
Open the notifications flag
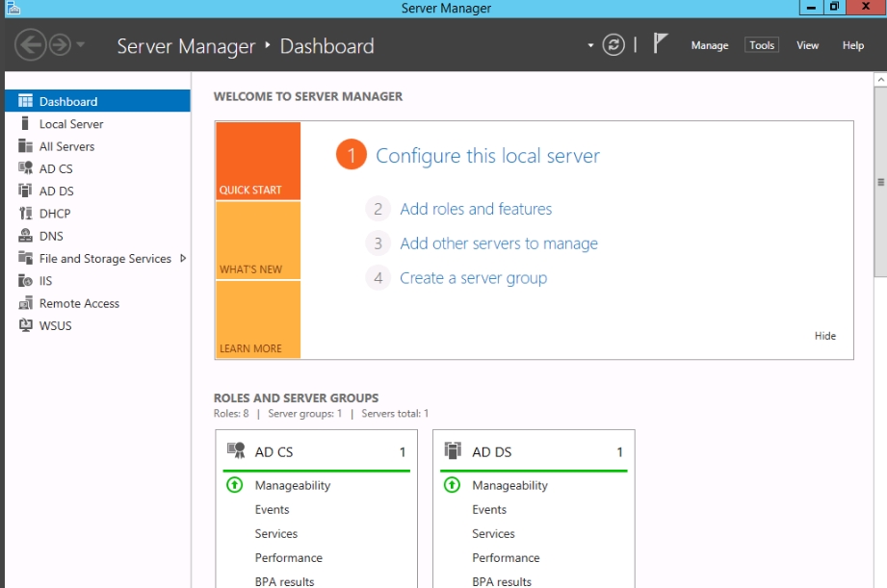click(x=660, y=43)
